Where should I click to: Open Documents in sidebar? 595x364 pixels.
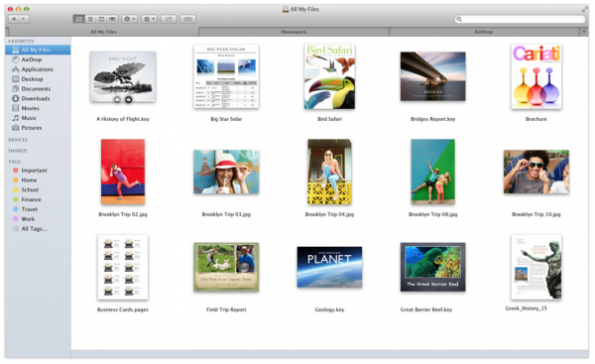point(38,89)
